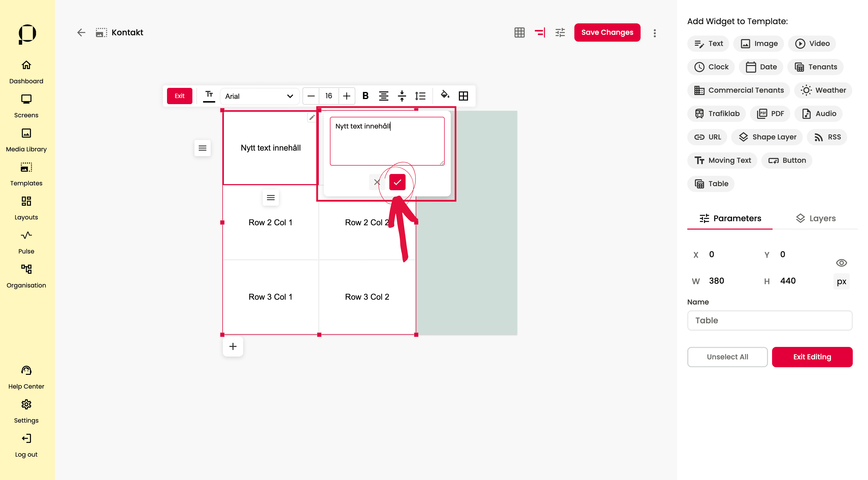868x480 pixels.
Task: Switch to the Layers tab
Action: (x=815, y=218)
